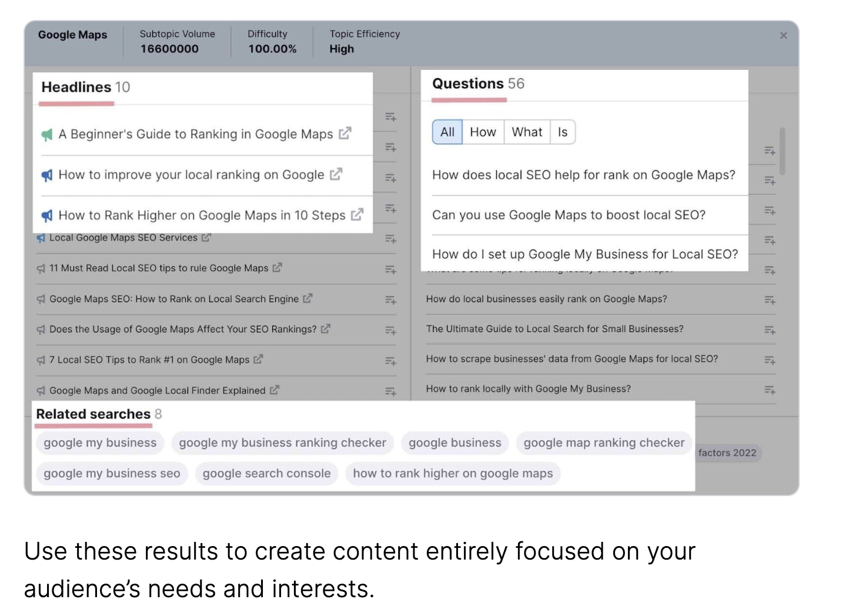Open external link for "How to improve your local ranking on Google"

click(336, 175)
